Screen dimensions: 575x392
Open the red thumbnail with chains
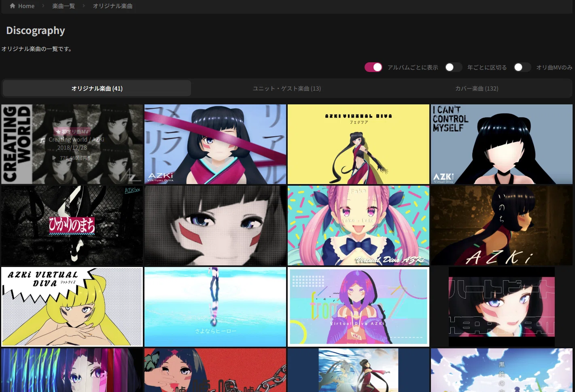pyautogui.click(x=215, y=370)
